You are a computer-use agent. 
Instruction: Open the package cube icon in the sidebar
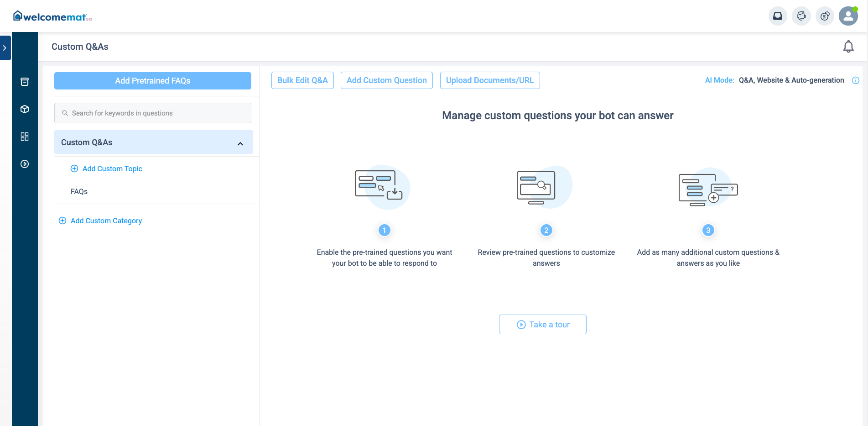pyautogui.click(x=25, y=109)
